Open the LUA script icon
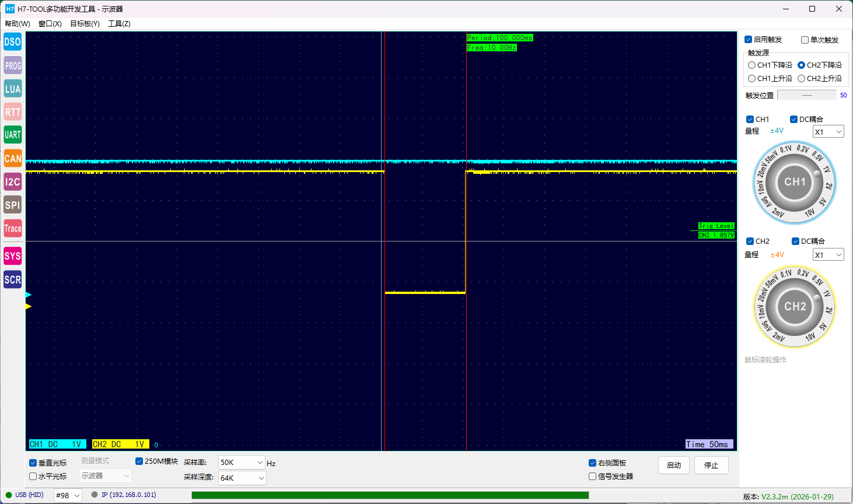 pyautogui.click(x=12, y=89)
